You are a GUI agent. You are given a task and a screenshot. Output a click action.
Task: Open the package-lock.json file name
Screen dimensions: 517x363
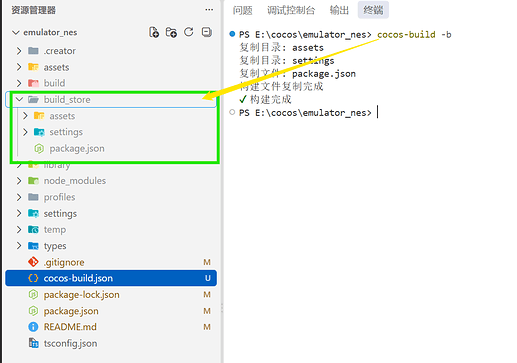pos(82,295)
